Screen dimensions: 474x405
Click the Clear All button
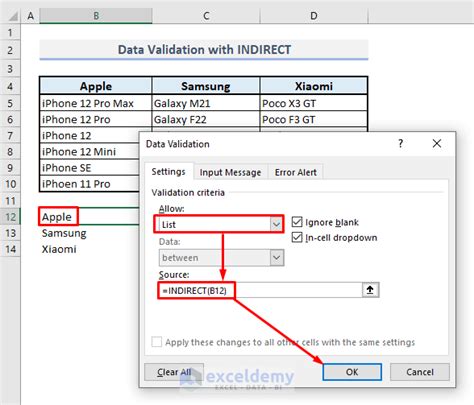tap(174, 372)
